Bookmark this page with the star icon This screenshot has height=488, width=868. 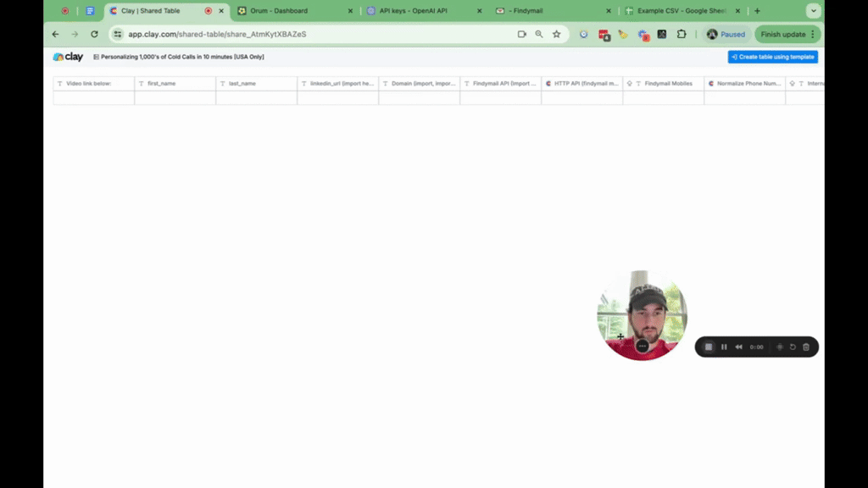pyautogui.click(x=556, y=35)
